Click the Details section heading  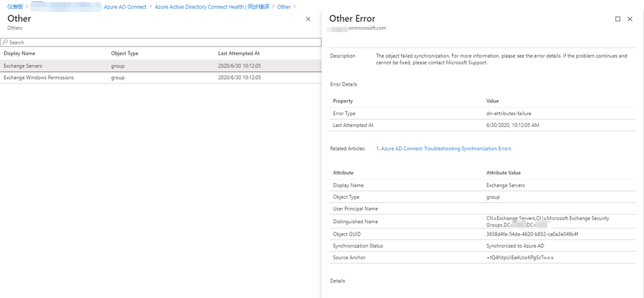338,281
